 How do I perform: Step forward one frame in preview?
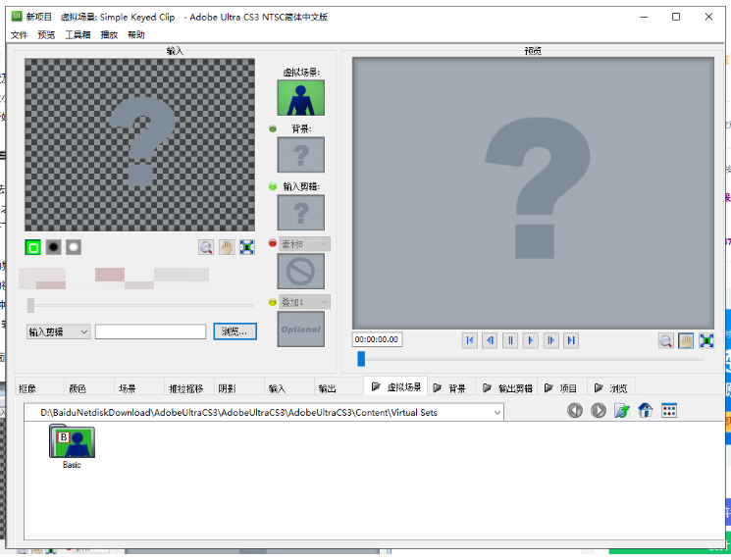[x=550, y=341]
